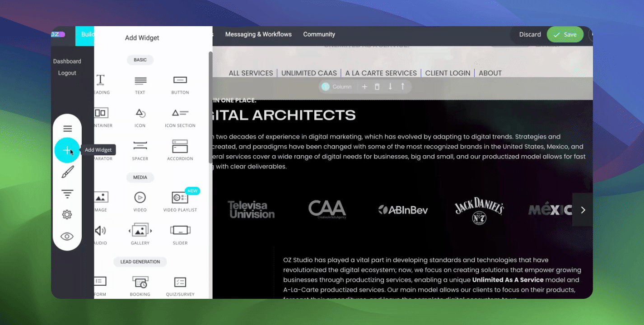
Task: Add a Button widget
Action: [x=180, y=84]
